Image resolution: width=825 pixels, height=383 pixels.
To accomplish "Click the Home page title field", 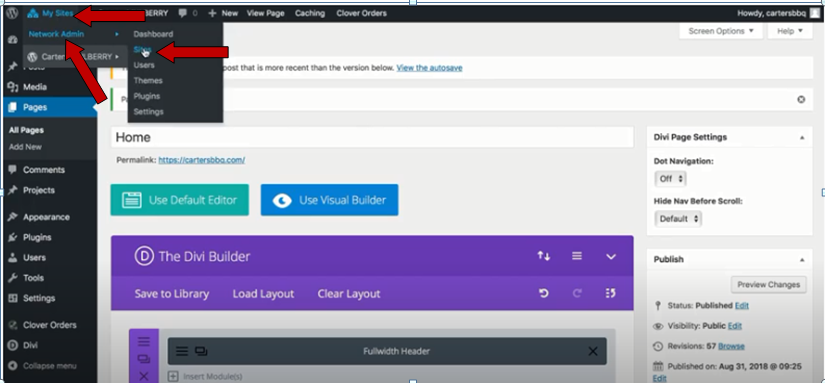I will coord(372,137).
